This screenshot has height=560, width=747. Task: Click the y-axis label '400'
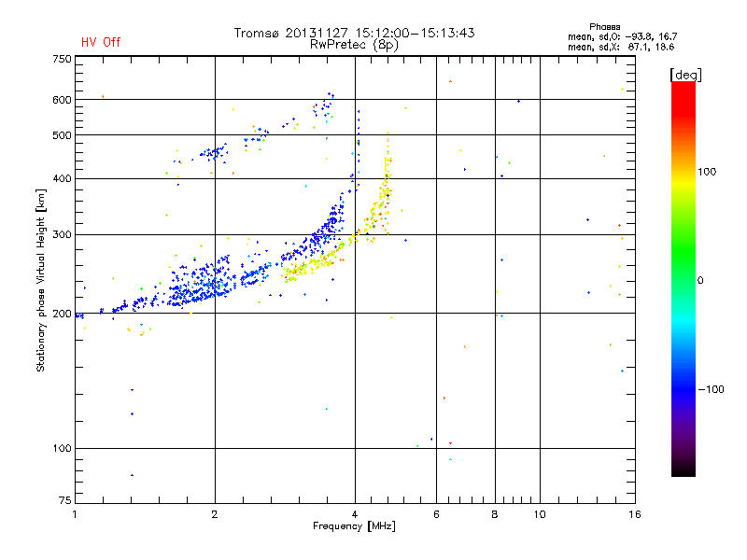coord(62,178)
